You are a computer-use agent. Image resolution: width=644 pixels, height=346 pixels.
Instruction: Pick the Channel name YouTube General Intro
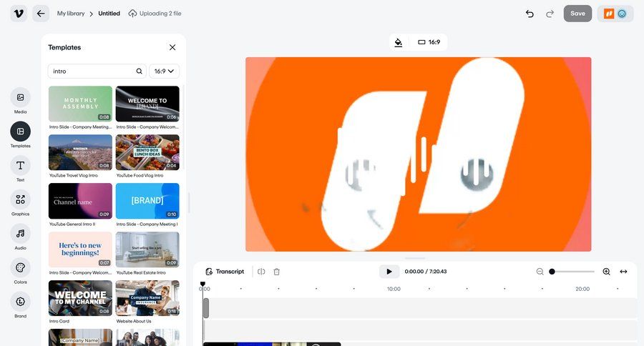(80, 201)
